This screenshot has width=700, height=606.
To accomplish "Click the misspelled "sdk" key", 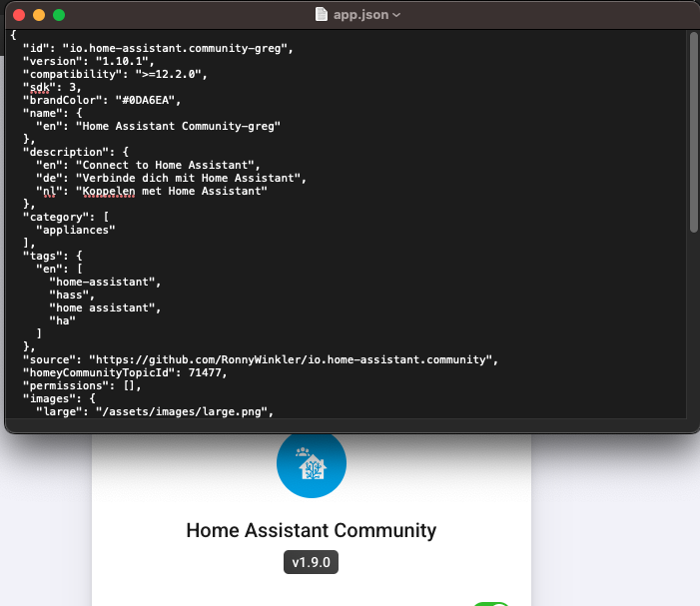I will click(39, 87).
